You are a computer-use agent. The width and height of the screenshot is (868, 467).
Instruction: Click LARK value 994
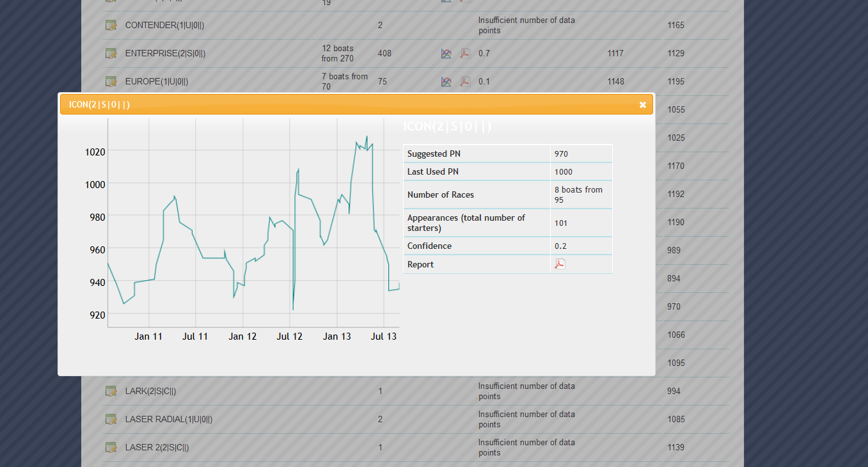pos(674,392)
